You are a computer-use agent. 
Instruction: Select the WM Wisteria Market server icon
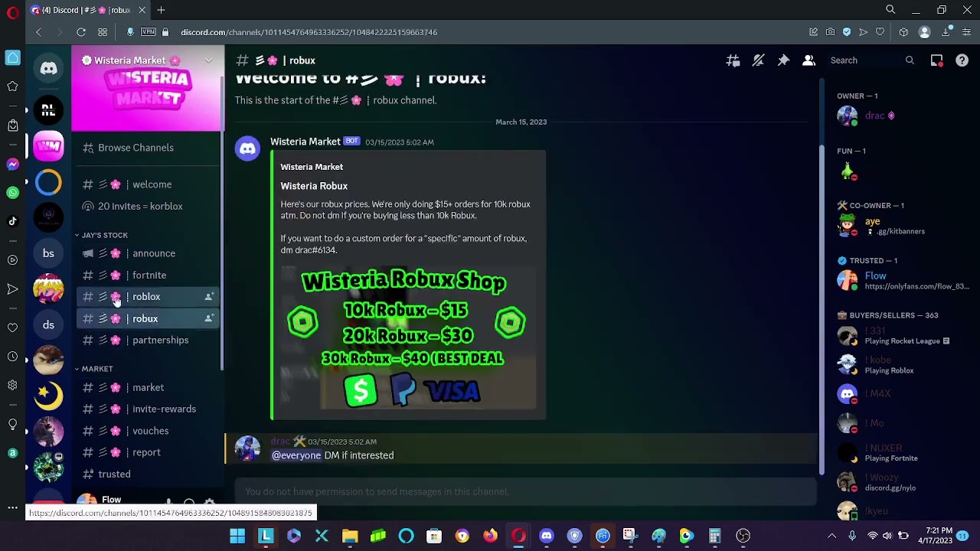pos(48,146)
